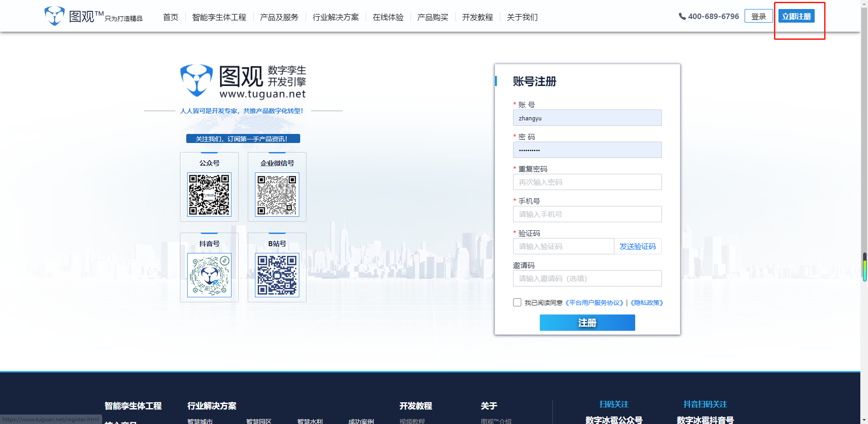This screenshot has height=424, width=868.
Task: Focus the 密码 password field
Action: click(587, 150)
